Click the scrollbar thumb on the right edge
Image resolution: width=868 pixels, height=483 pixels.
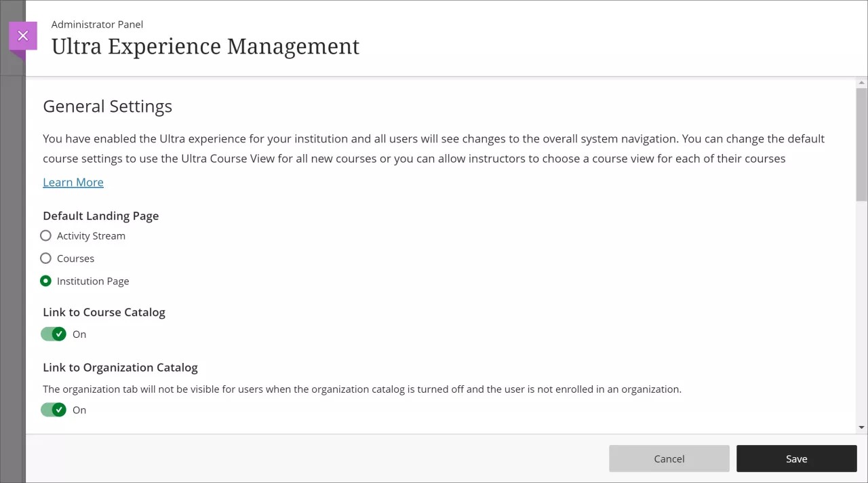coord(860,142)
